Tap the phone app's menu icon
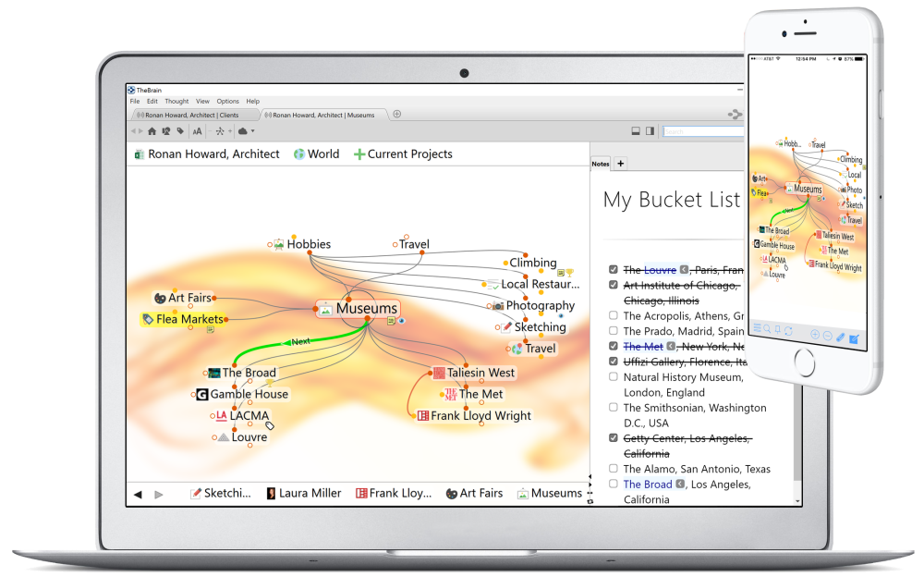This screenshot has width=924, height=577. coord(758,328)
